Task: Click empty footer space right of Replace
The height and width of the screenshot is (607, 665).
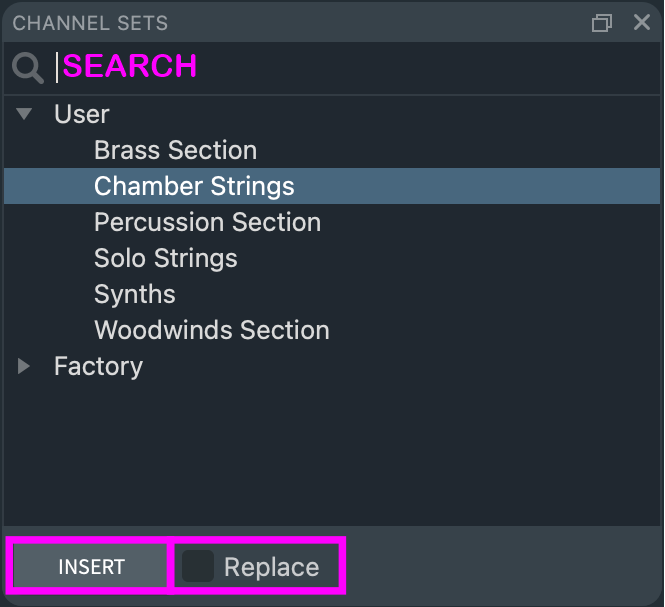Action: 500,567
